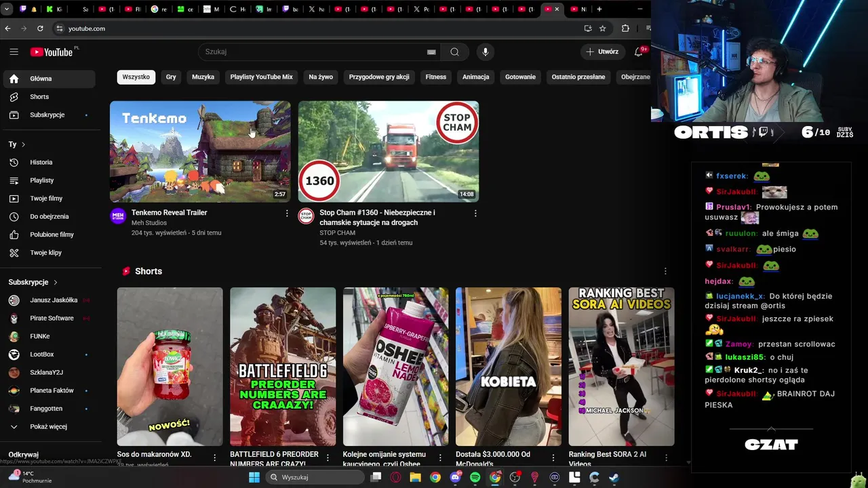The image size is (868, 488).
Task: Select the Muzyka filter chip
Action: pyautogui.click(x=203, y=77)
